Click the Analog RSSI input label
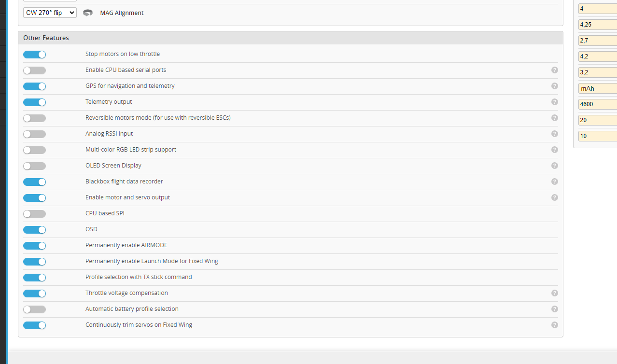Screen dimensions: 617x364 click(109, 134)
